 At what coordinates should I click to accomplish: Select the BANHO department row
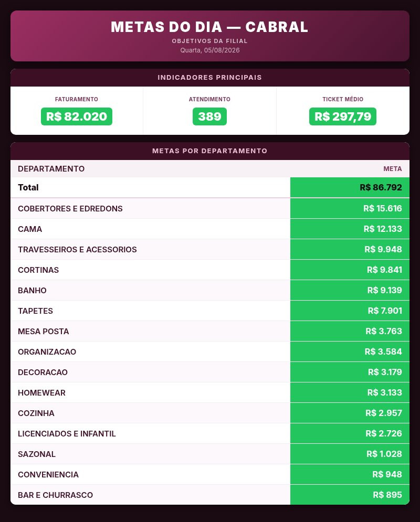[210, 290]
